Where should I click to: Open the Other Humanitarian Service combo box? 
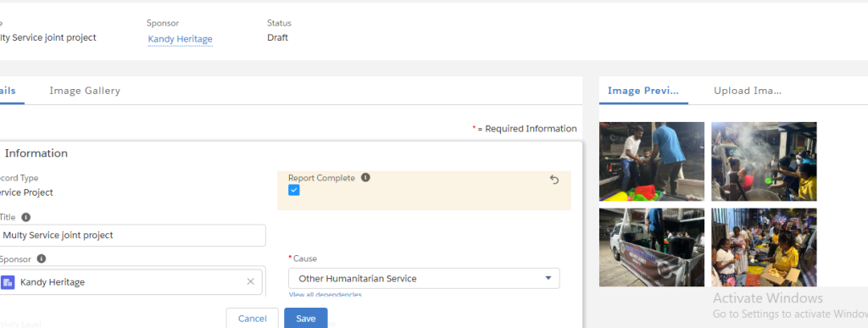tap(424, 278)
